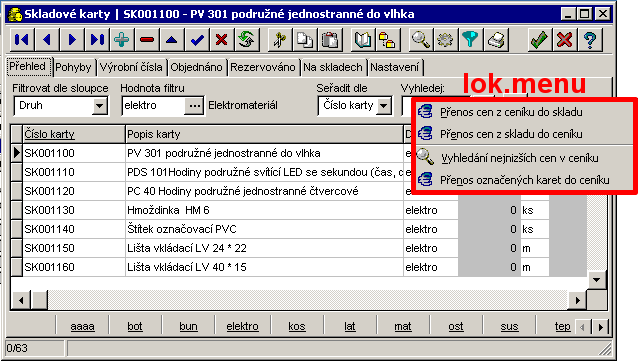638x361 pixels.
Task: Click the elektro filter link
Action: click(x=243, y=326)
